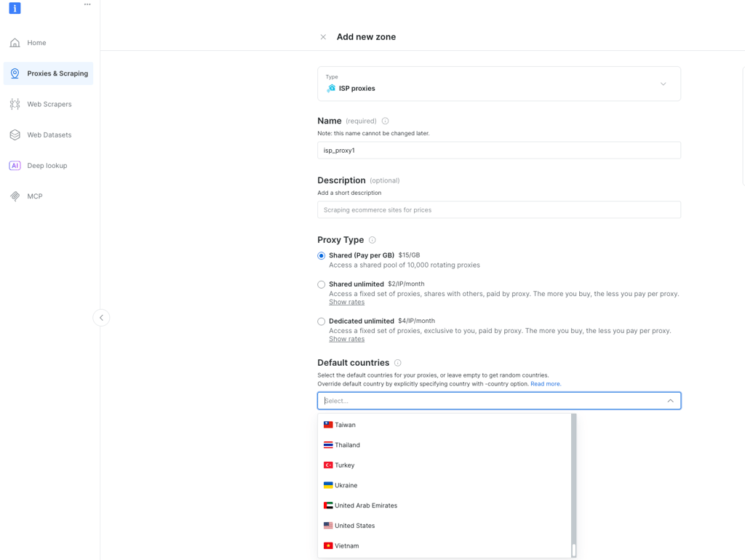Click the Ukraine flag icon
Screen dimensions: 745x560
point(328,485)
